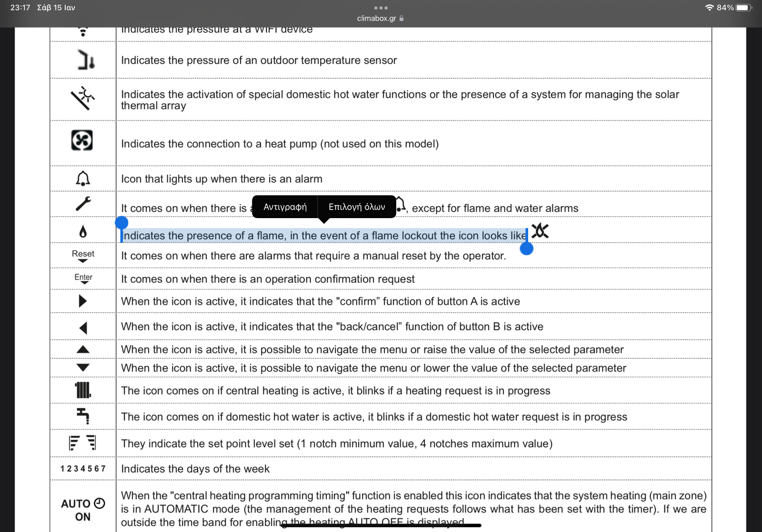Tap text about special domestic hot water functions
Viewport: 762px width, 532px height.
400,100
